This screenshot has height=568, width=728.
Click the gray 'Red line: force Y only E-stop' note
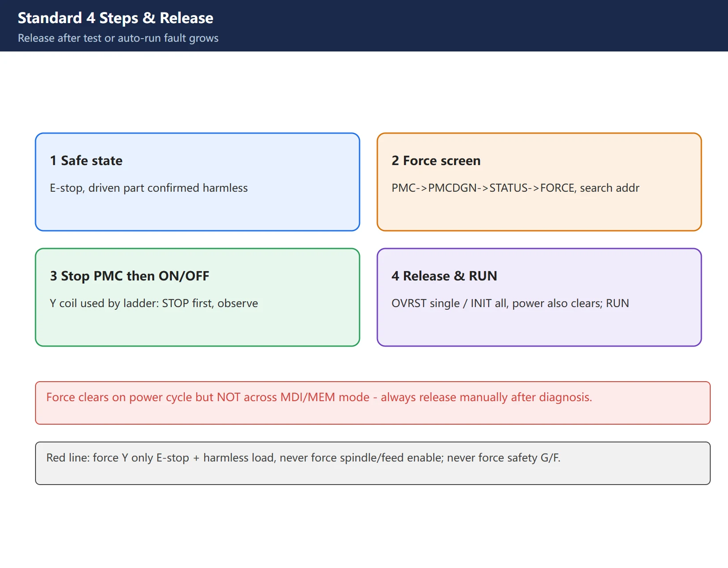tap(373, 463)
